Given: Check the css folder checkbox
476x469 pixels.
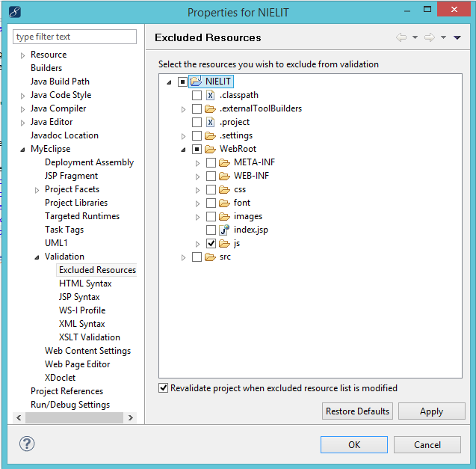Looking at the screenshot, I should 211,189.
